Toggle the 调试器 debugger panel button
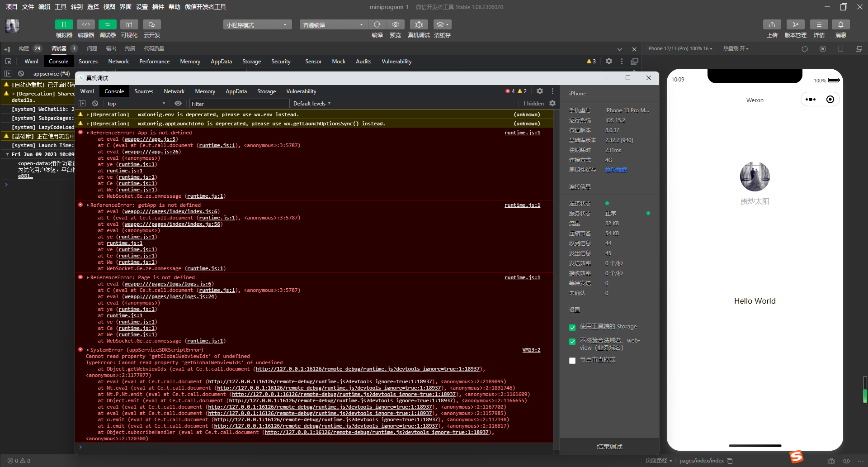Viewport: 868px width, 467px height. (x=107, y=24)
